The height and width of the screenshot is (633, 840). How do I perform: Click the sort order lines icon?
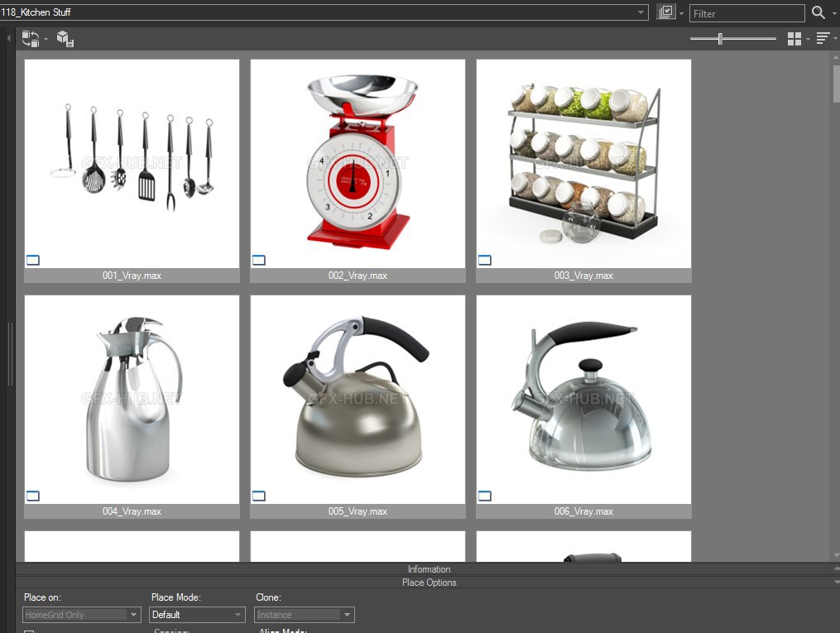[x=823, y=39]
